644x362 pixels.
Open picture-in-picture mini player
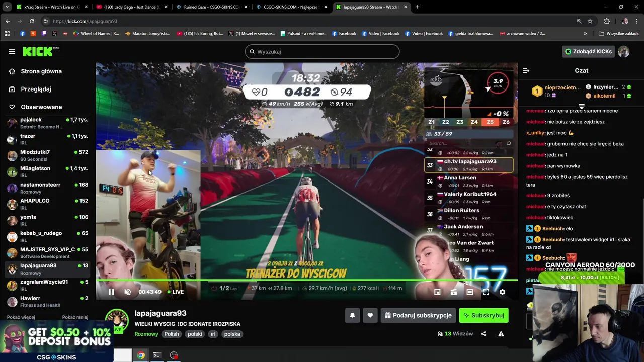(437, 292)
